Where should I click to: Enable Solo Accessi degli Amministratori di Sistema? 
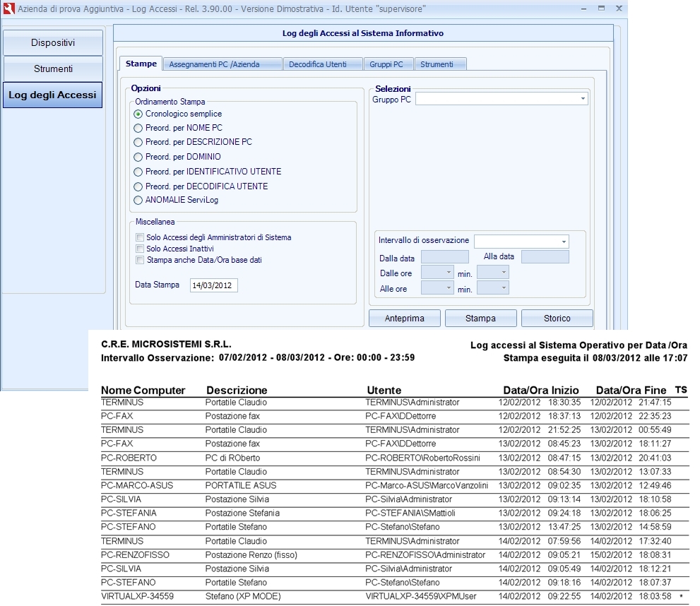point(140,237)
